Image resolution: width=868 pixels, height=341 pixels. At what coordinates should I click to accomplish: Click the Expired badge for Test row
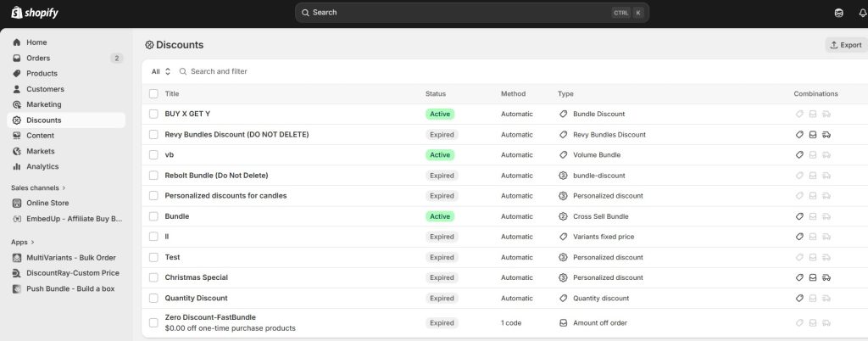pyautogui.click(x=442, y=257)
